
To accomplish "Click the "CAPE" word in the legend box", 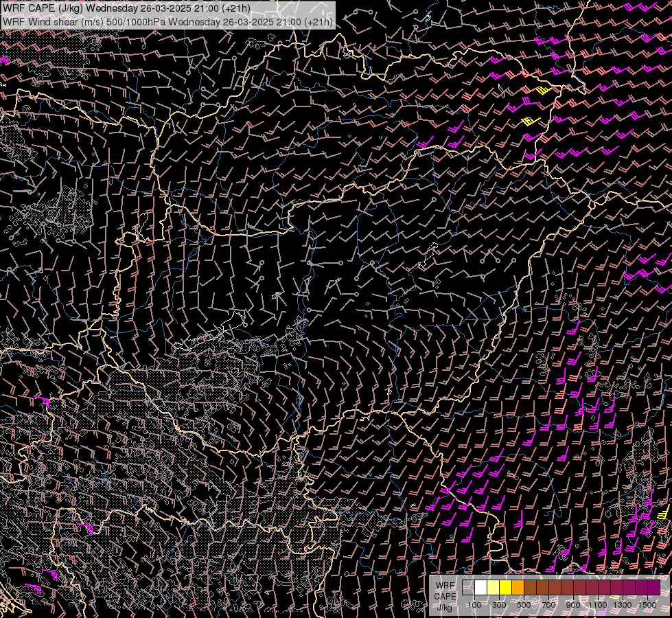I will [445, 596].
